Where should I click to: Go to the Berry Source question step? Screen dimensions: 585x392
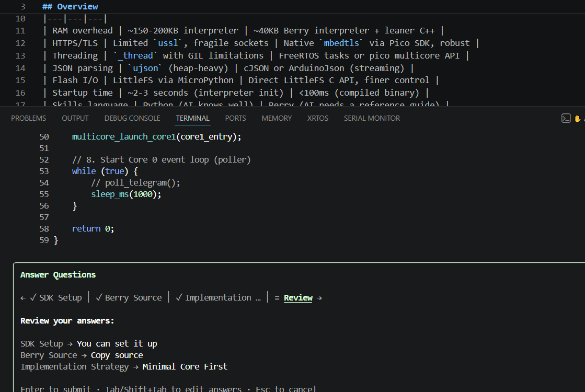129,297
